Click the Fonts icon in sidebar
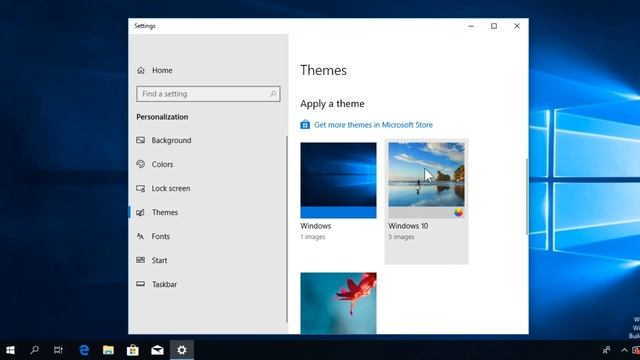 click(x=140, y=236)
